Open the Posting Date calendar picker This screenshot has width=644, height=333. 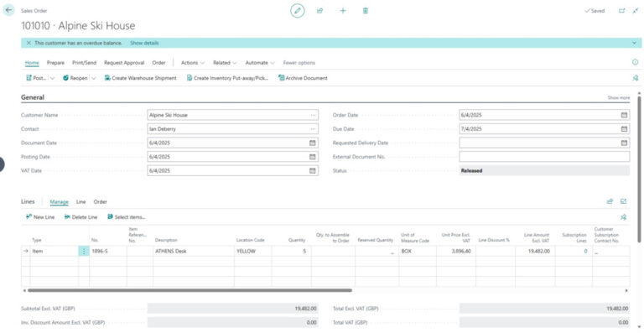click(313, 157)
